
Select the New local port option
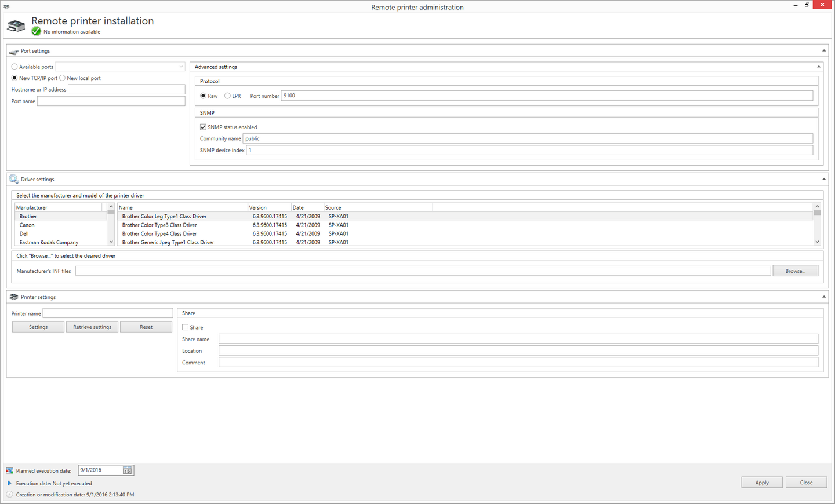[x=63, y=78]
